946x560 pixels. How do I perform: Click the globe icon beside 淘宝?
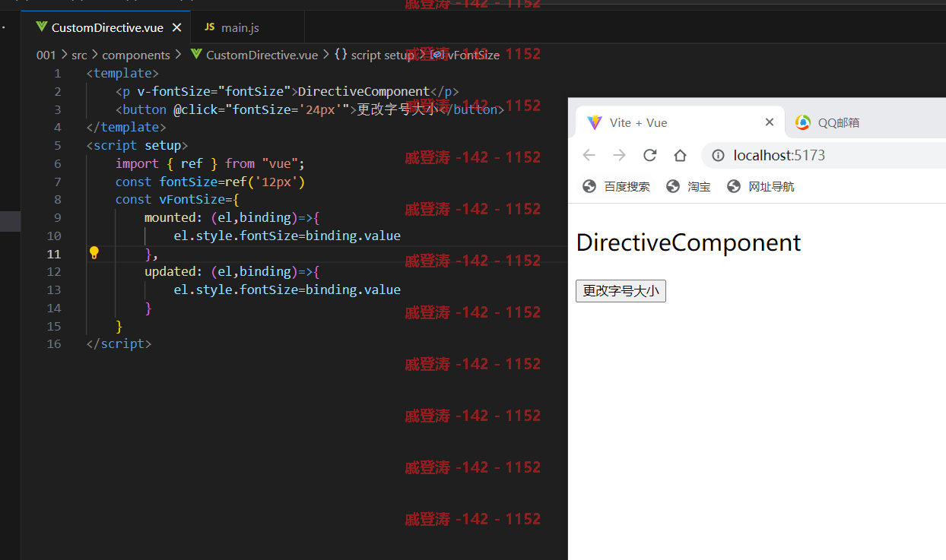tap(673, 186)
